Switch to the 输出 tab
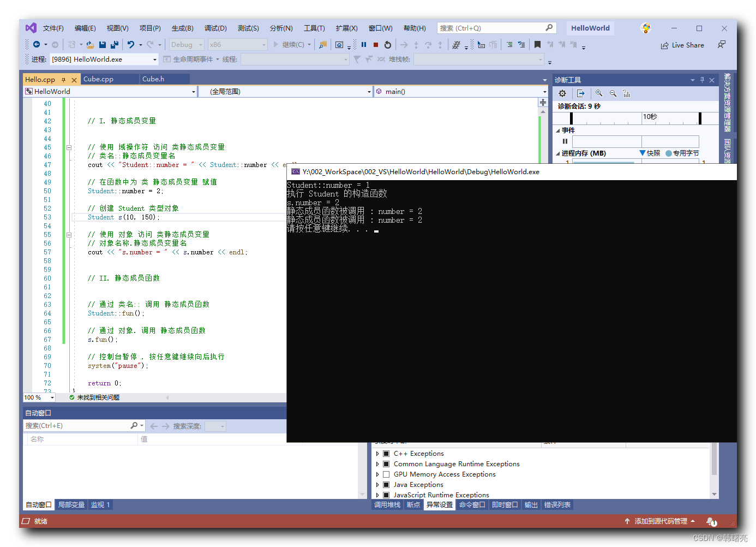756x547 pixels. tap(531, 505)
